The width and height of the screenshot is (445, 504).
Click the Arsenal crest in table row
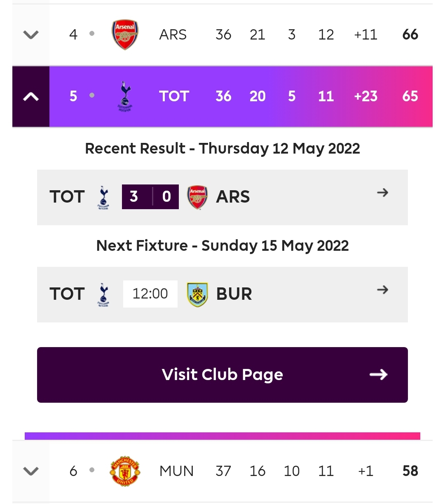125,35
